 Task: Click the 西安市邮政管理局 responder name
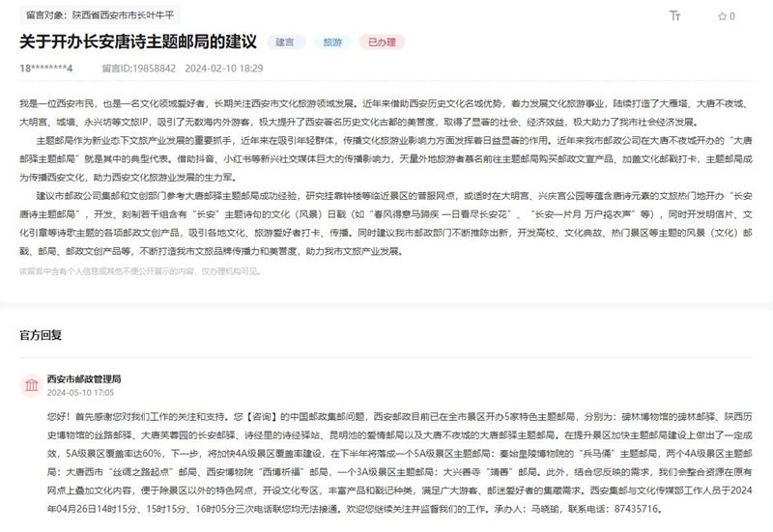tap(84, 378)
